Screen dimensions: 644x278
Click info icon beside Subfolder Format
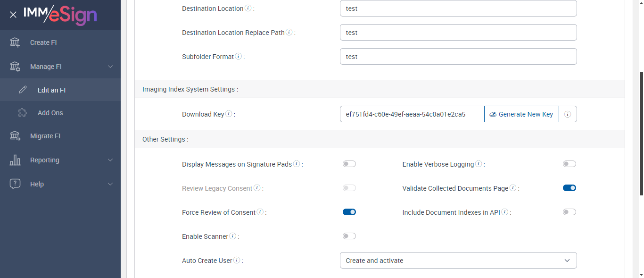239,57
